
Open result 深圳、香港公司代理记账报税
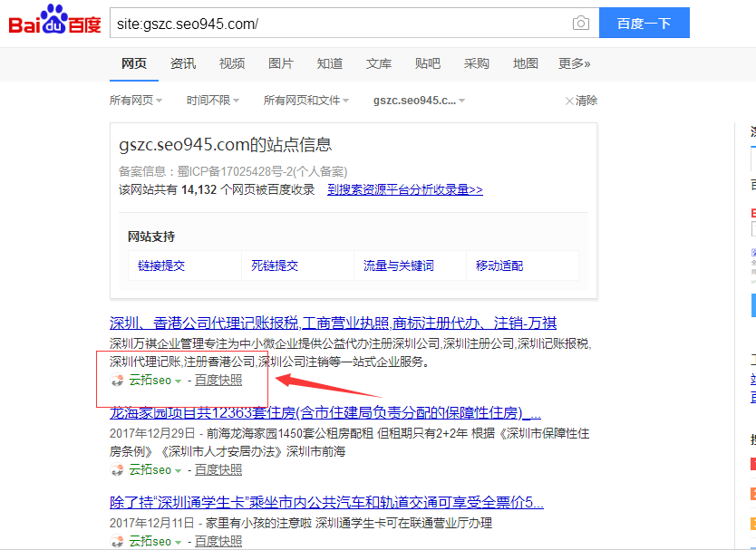[334, 323]
